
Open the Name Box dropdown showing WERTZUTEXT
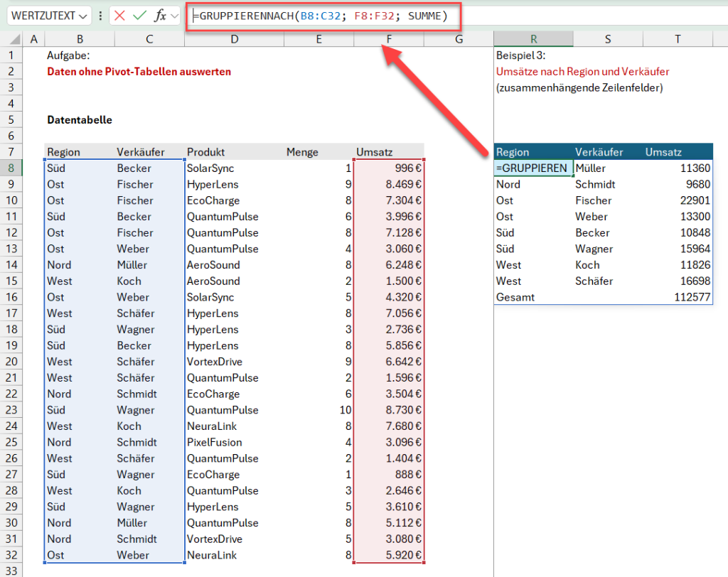82,15
